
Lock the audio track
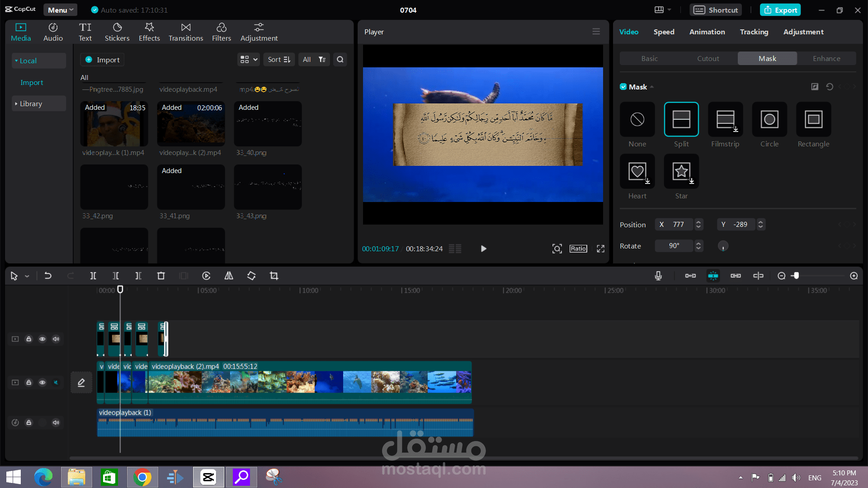click(28, 422)
